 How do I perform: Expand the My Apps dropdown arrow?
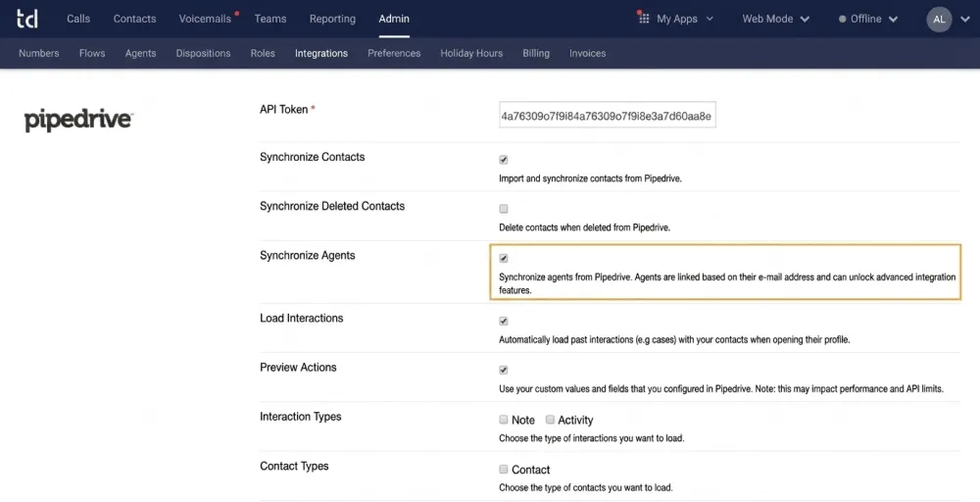(x=710, y=20)
